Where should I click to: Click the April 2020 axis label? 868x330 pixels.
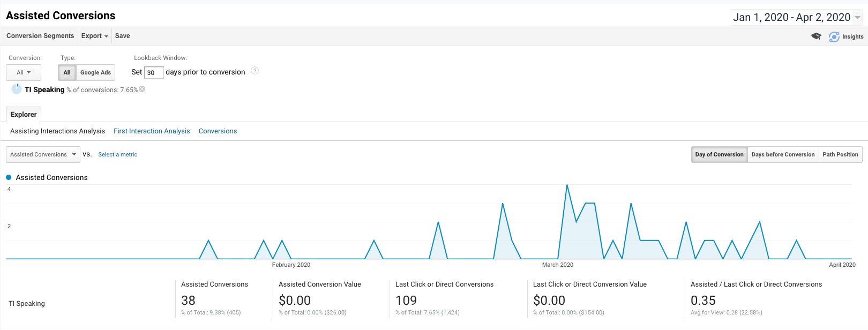click(x=842, y=265)
